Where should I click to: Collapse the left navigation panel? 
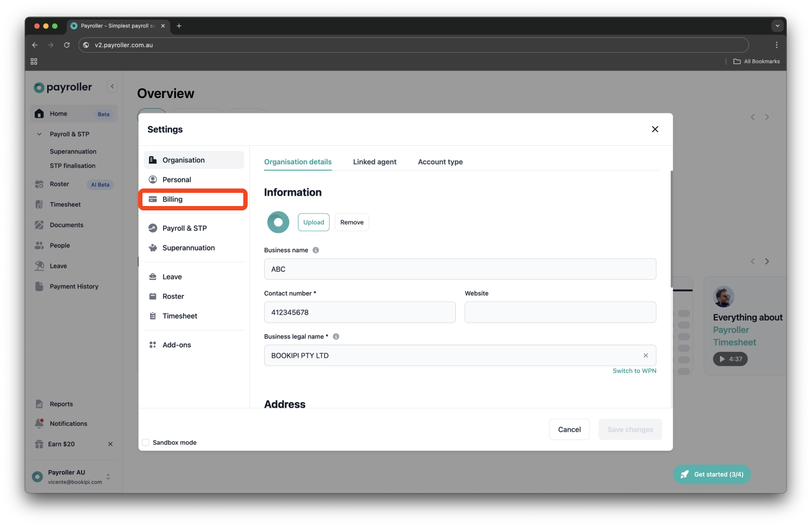point(112,86)
